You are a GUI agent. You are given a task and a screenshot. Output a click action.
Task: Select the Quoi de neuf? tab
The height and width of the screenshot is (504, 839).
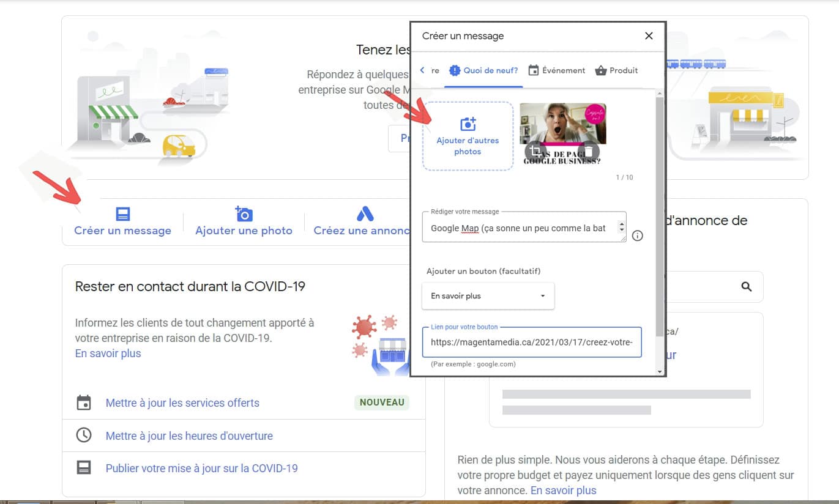click(483, 70)
